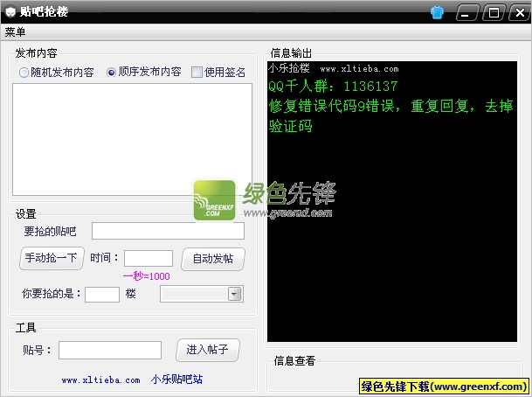Focus the 你要抢的是 floor number field
532x397 pixels.
[x=102, y=294]
